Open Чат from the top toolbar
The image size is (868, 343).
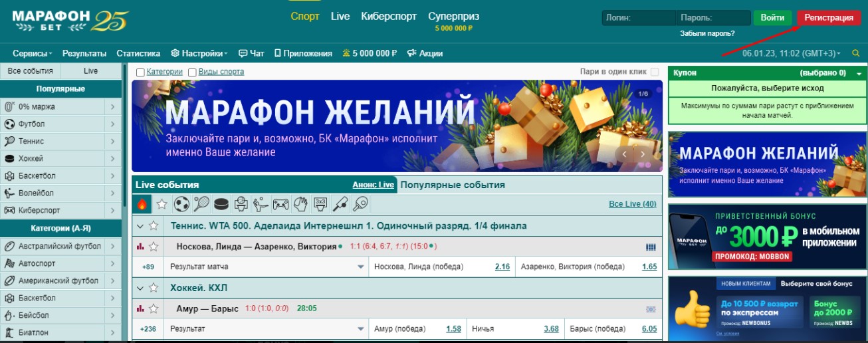click(x=251, y=53)
